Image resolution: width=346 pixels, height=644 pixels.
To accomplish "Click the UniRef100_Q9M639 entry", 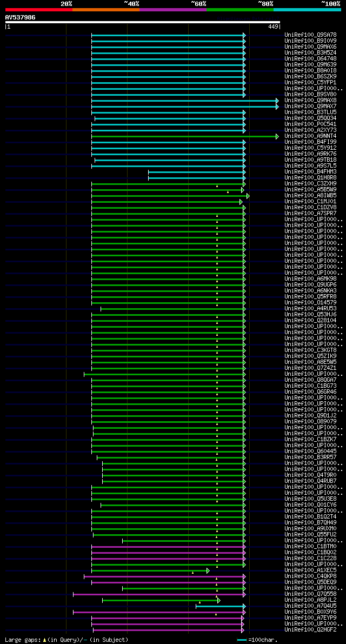I will click(310, 65).
